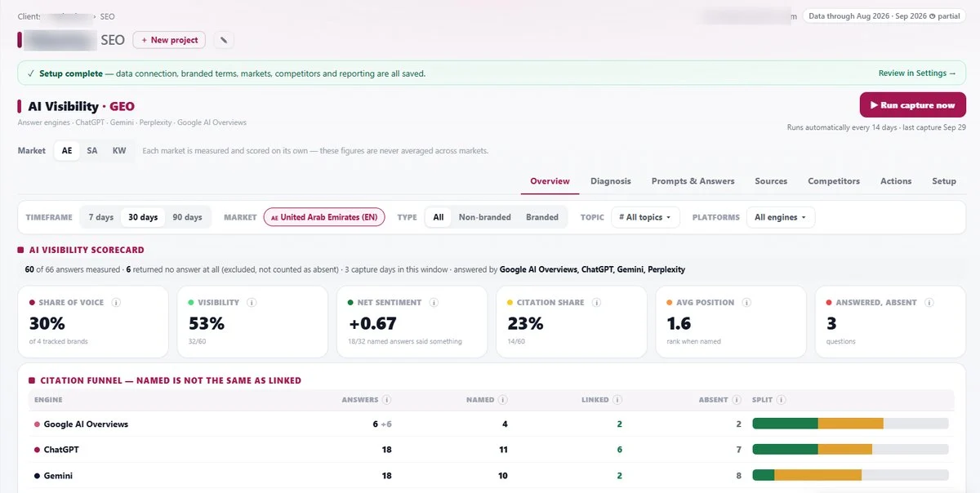The height and width of the screenshot is (493, 980).
Task: Click Gemini engine row label
Action: (58, 475)
